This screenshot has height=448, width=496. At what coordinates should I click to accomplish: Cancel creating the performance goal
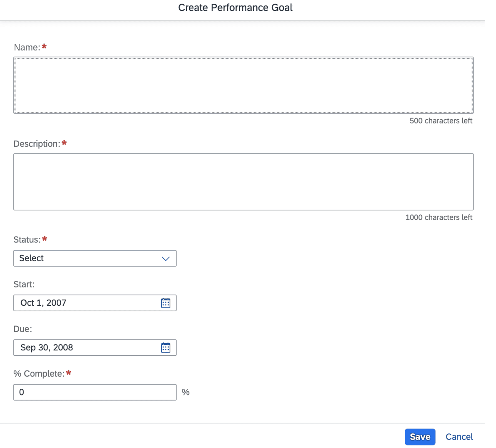tap(459, 437)
